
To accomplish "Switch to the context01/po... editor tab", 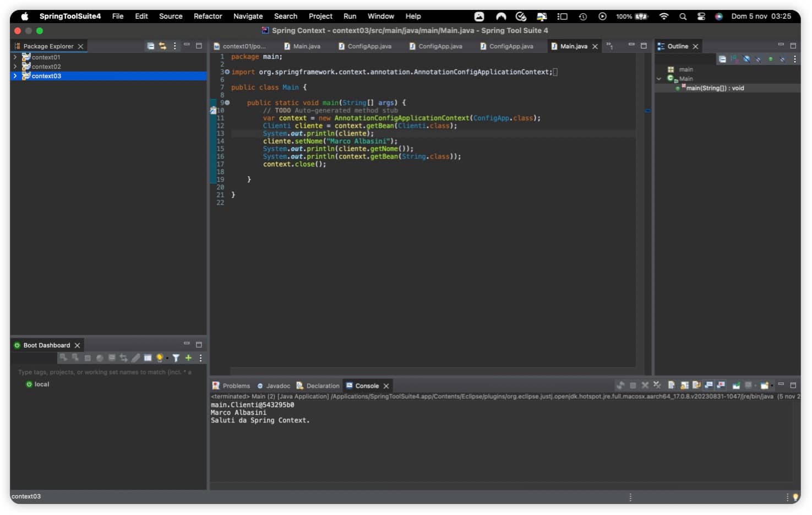I will pyautogui.click(x=239, y=46).
